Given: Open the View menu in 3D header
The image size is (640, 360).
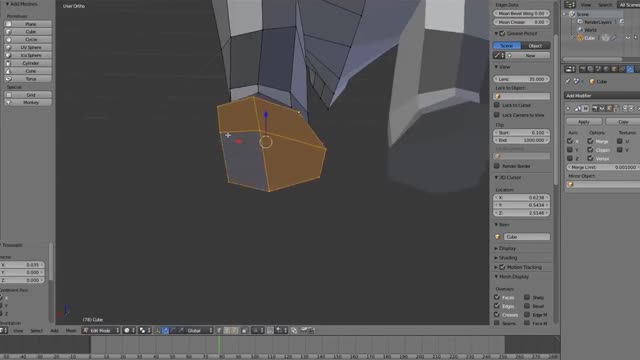Looking at the screenshot, I should [x=18, y=331].
